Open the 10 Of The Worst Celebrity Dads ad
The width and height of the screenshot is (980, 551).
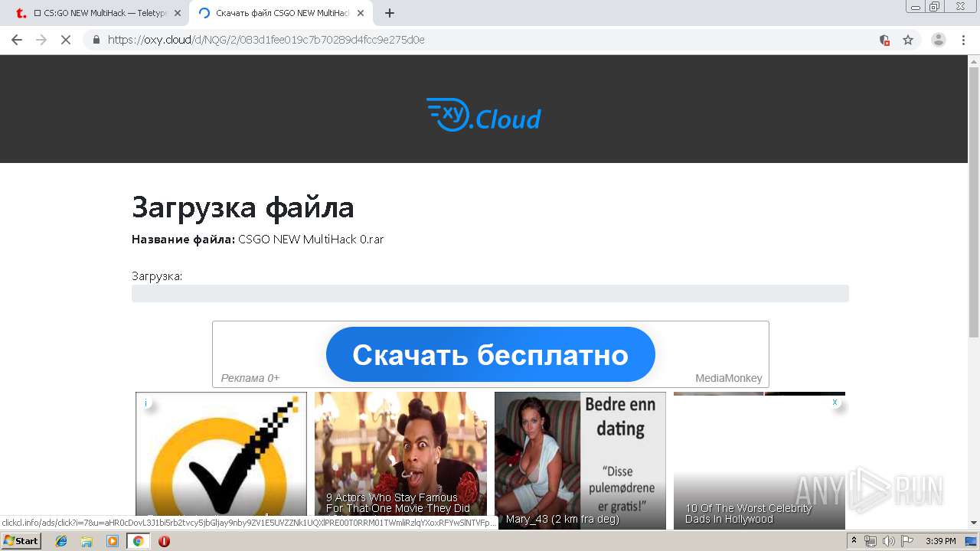click(759, 461)
